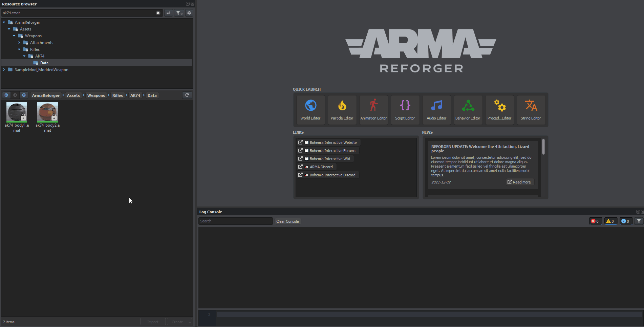The height and width of the screenshot is (327, 644).
Task: Collapse the ArmaReforger tree node
Action: [4, 22]
